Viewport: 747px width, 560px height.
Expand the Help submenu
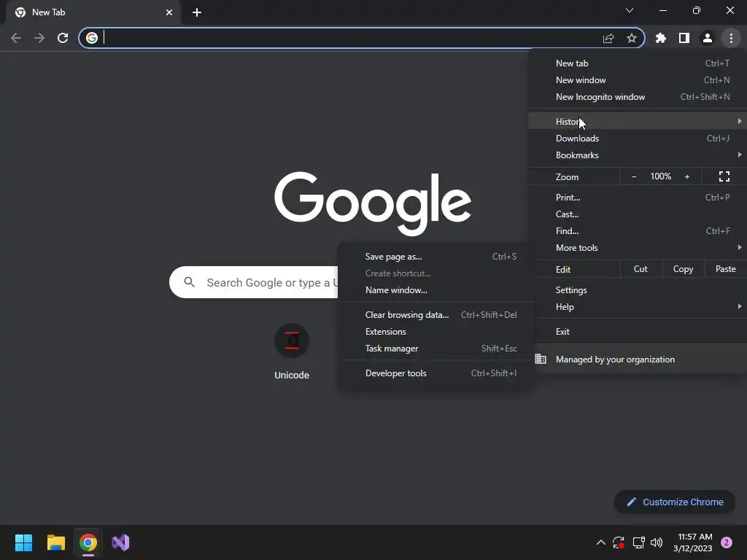tap(638, 307)
